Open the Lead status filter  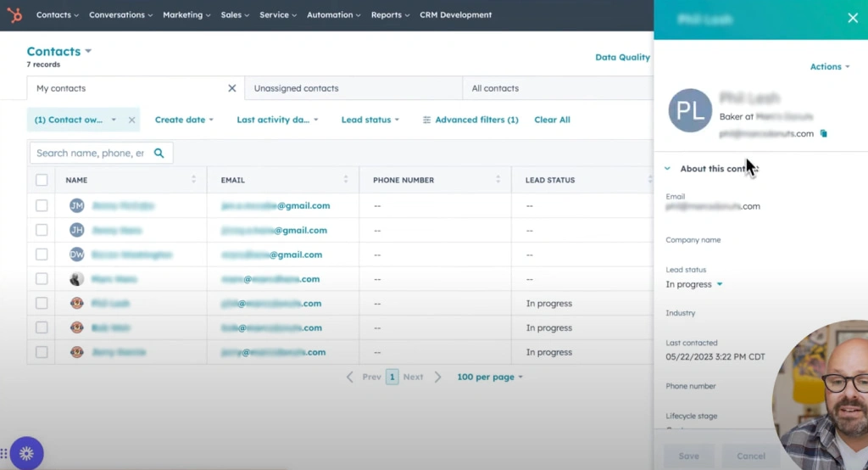(370, 120)
